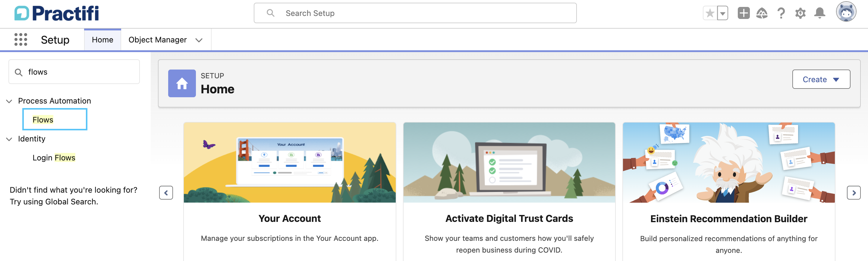Click the Setup Home house icon
The height and width of the screenshot is (261, 868).
[182, 83]
